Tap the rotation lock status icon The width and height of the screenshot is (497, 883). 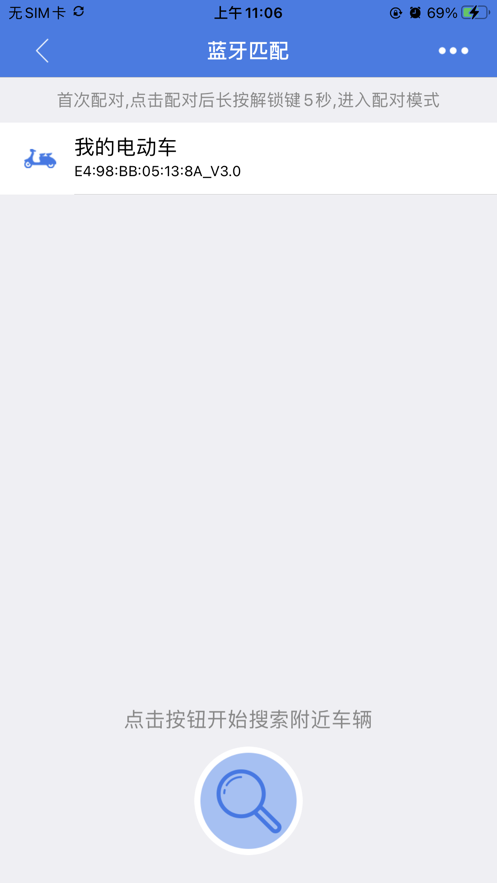(x=396, y=12)
